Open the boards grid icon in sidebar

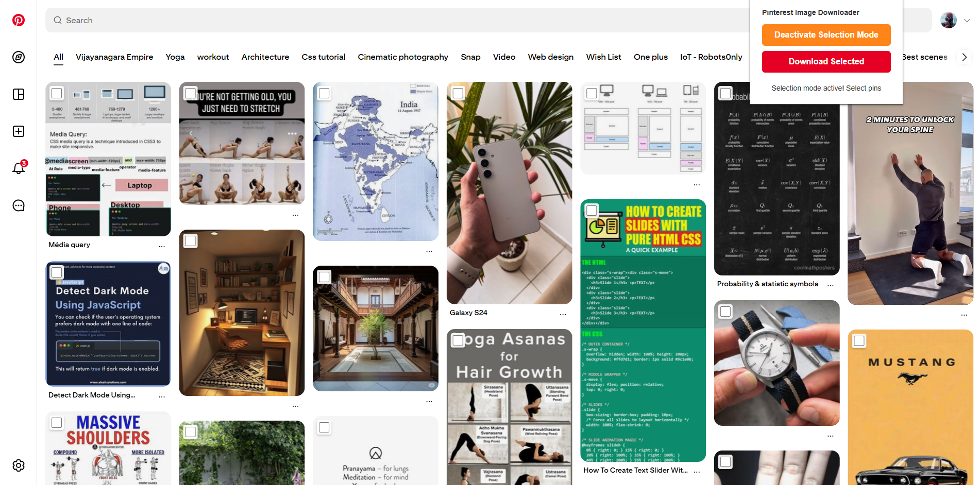(x=19, y=94)
